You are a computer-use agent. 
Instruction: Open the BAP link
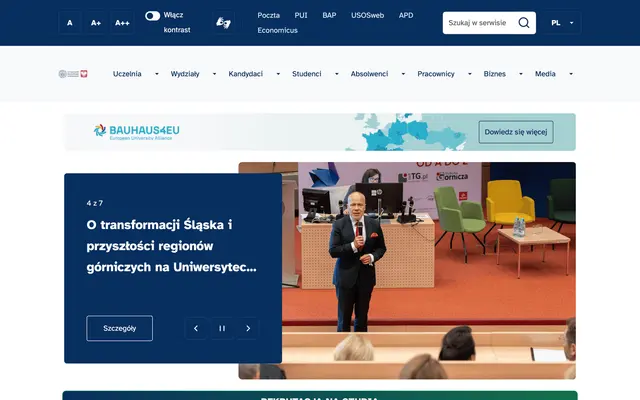(x=329, y=16)
